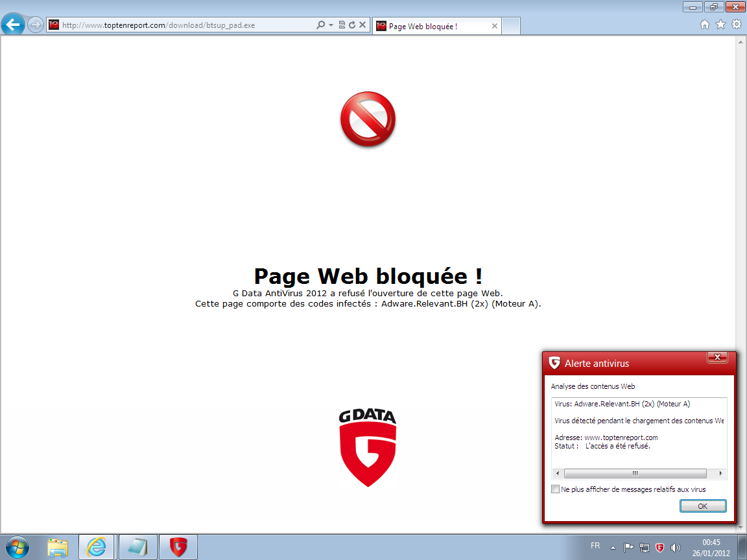Close the 'Page Web bloquée !' tab
The image size is (747, 560).
point(495,26)
